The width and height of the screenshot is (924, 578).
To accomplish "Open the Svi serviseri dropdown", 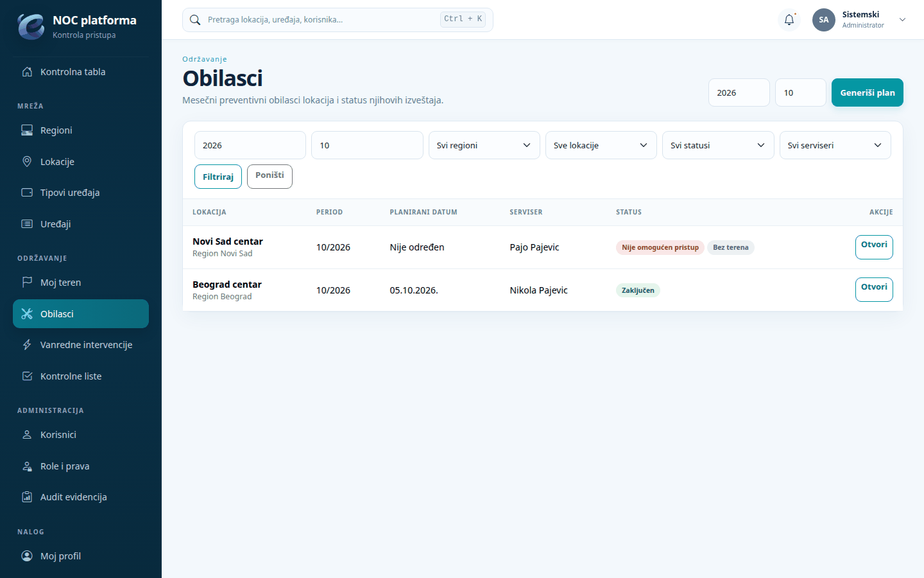I will (x=835, y=145).
